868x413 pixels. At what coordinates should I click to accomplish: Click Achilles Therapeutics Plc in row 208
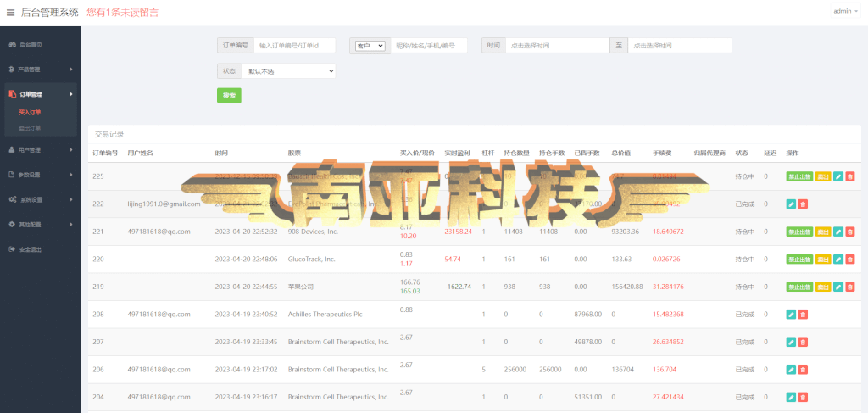[x=325, y=314]
